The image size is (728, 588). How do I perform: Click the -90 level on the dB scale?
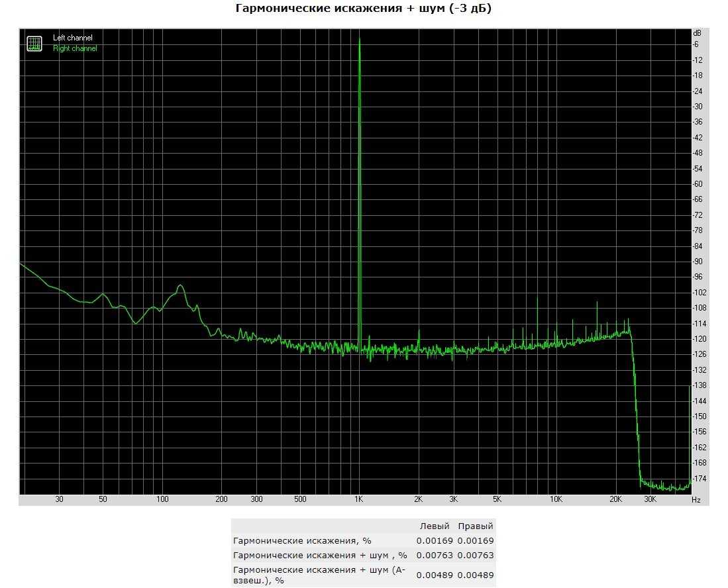698,262
